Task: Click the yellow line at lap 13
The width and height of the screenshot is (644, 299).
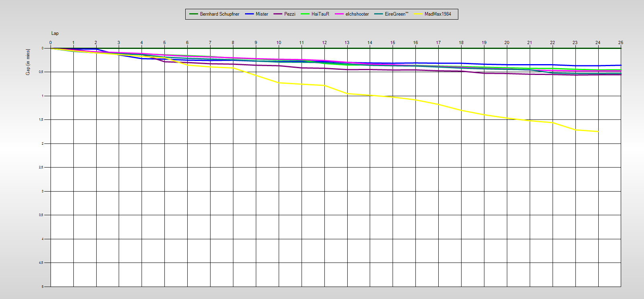Action: coord(347,93)
